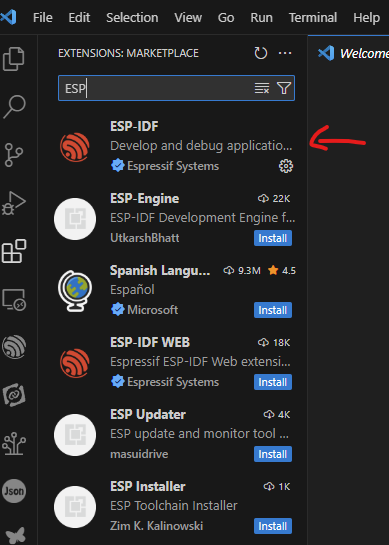Screen dimensions: 389x545
Task: Click the masuidrive publisher name
Action: (x=139, y=454)
